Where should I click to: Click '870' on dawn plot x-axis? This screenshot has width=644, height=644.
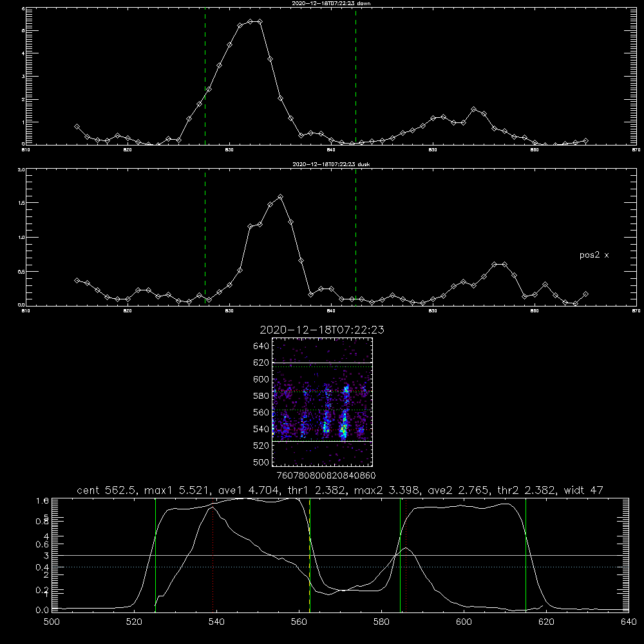point(636,150)
